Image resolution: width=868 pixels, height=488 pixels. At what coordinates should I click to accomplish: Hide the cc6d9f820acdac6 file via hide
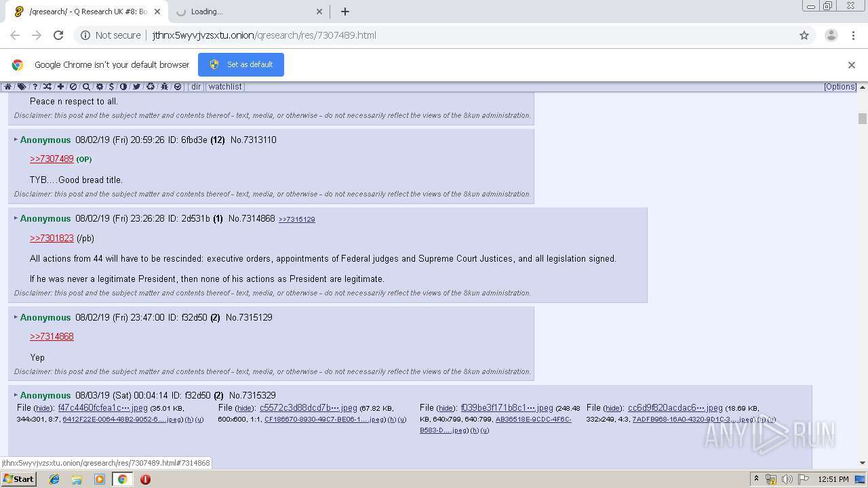pos(613,409)
